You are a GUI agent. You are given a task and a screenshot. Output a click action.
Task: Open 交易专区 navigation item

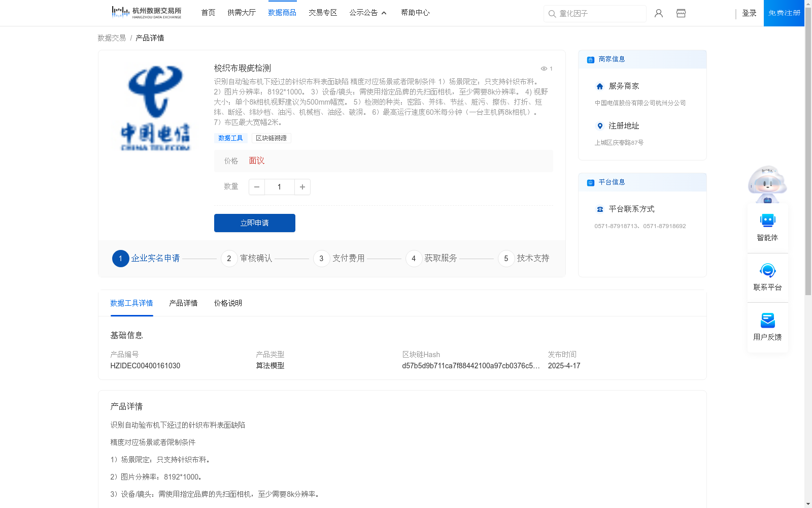pyautogui.click(x=323, y=13)
